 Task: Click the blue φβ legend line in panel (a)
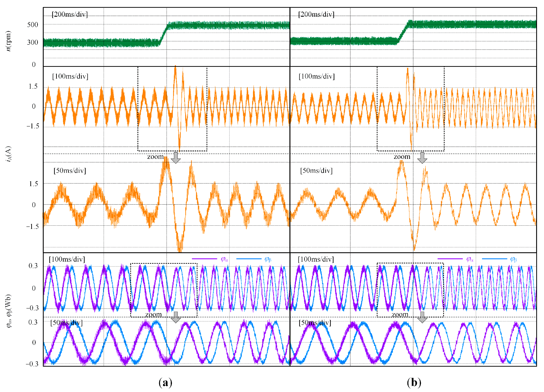[x=249, y=259]
